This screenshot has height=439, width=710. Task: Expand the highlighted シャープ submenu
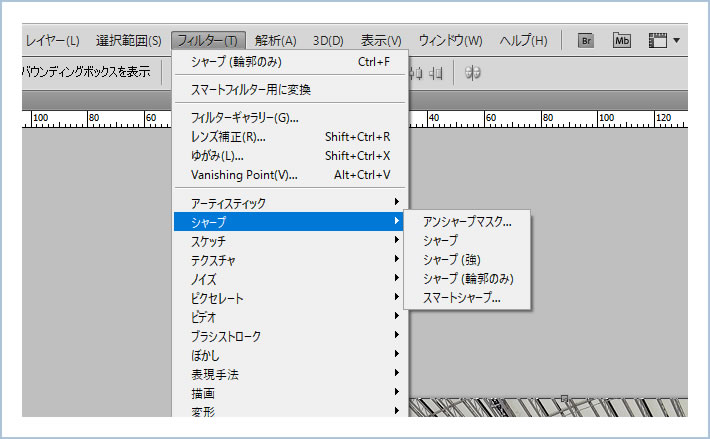290,222
